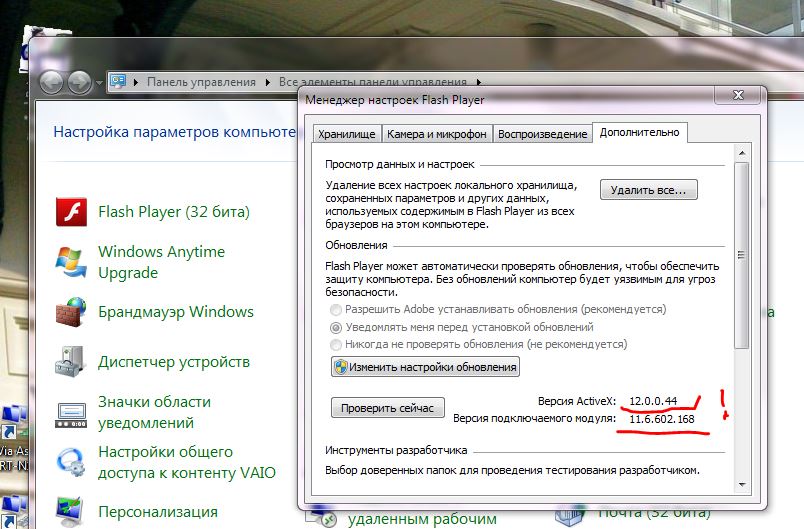This screenshot has height=529, width=804.
Task: Switch to the Камера и микрофон tab
Action: 436,134
